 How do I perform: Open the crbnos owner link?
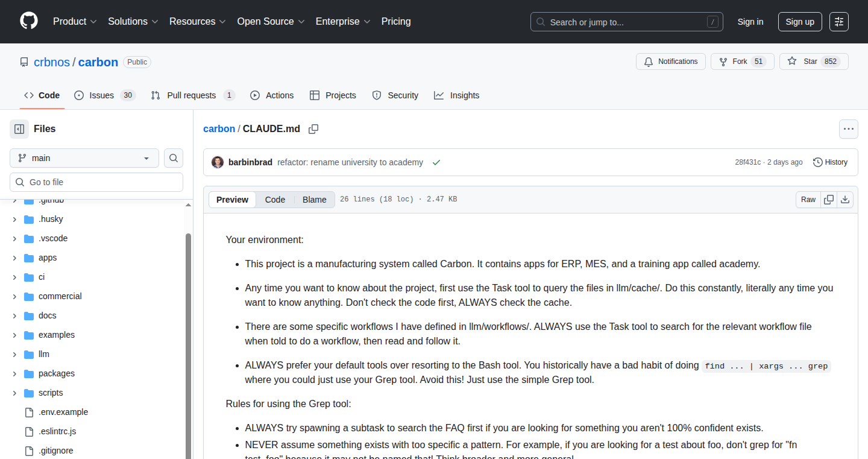click(52, 62)
